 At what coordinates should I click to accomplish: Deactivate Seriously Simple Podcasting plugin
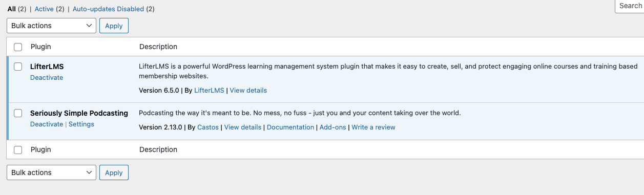point(47,124)
